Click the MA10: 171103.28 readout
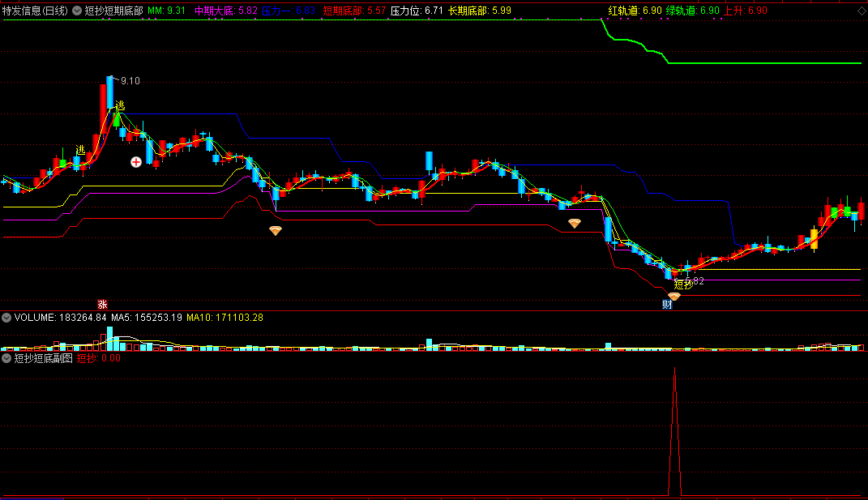Viewport: 868px width, 500px height. tap(224, 318)
